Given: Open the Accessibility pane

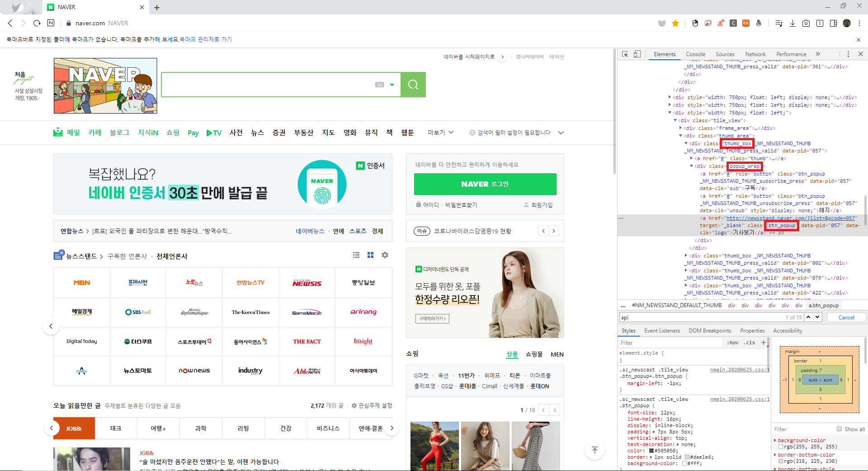Looking at the screenshot, I should pos(788,331).
